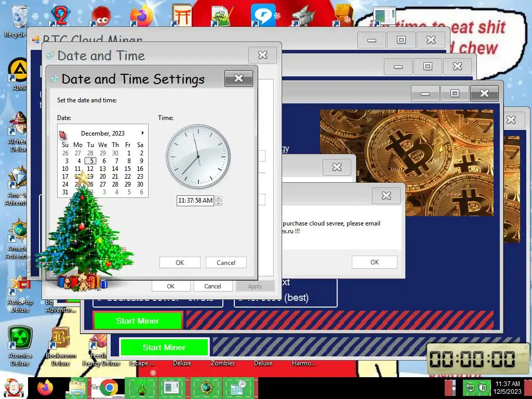This screenshot has width=532, height=399.
Task: Select November 28 in the calendar grid
Action: [90, 153]
